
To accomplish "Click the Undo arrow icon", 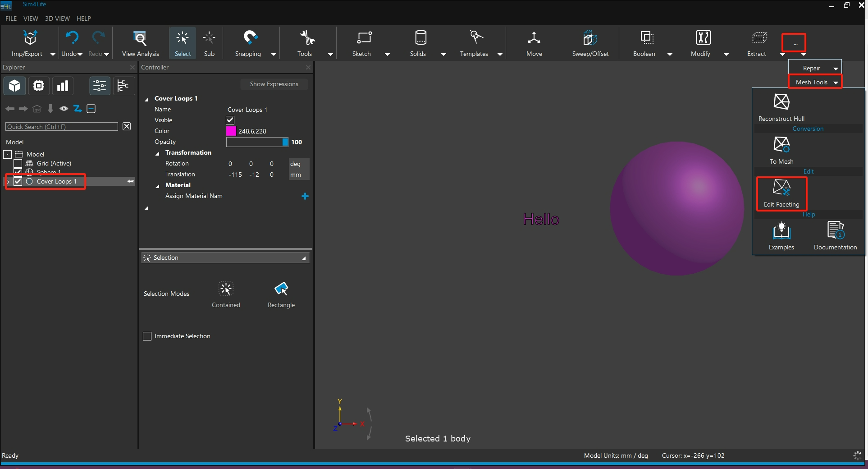I will pyautogui.click(x=72, y=37).
